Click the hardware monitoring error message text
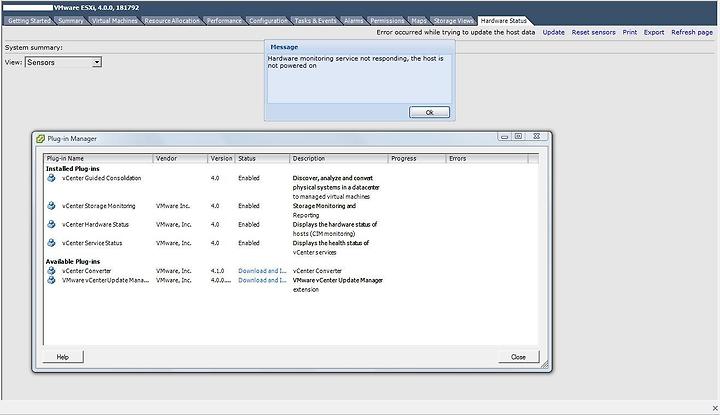The height and width of the screenshot is (415, 720). click(x=355, y=62)
